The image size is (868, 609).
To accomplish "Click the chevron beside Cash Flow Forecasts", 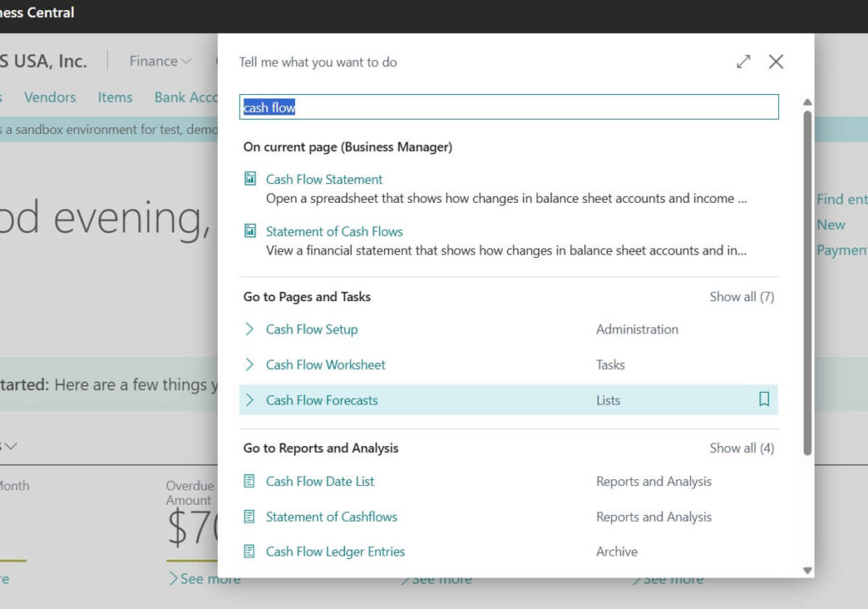I will (x=250, y=400).
